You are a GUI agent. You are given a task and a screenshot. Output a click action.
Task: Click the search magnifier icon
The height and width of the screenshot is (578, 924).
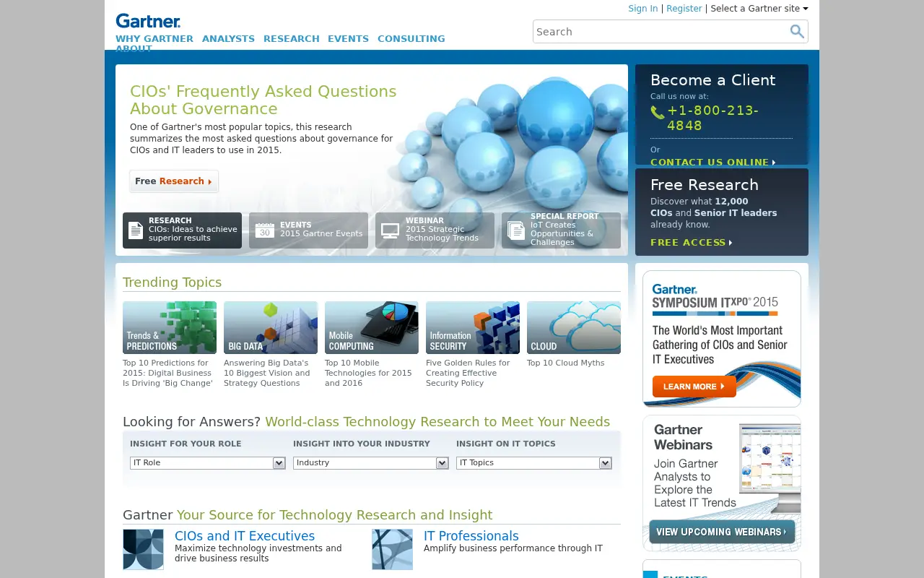click(797, 31)
